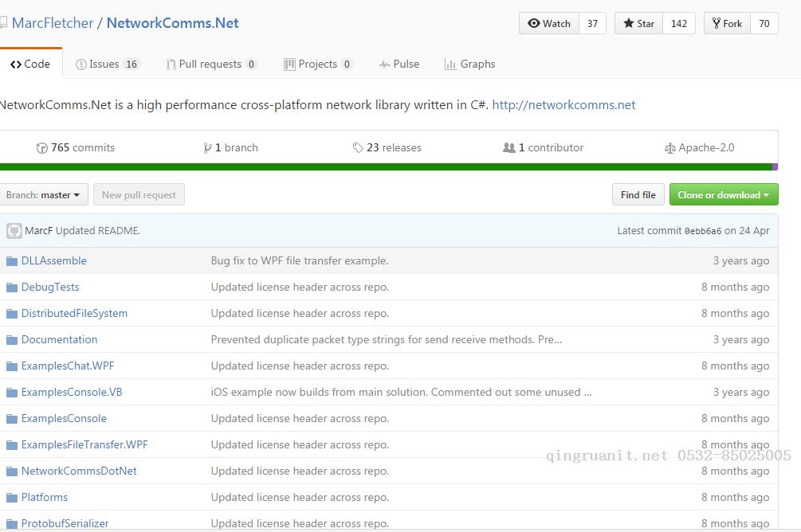The width and height of the screenshot is (801, 532).
Task: Click the DebugTests folder icon
Action: [12, 288]
